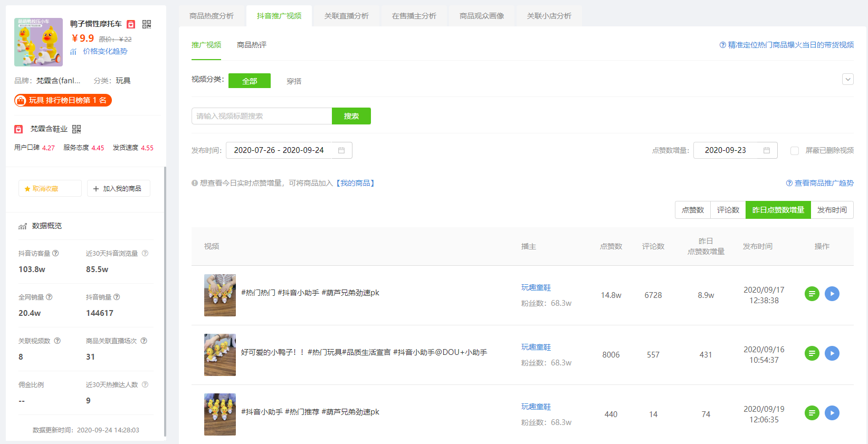Viewport: 868px width, 444px height.
Task: Click the red store icon before 梵霖含鞋业
Action: click(18, 129)
